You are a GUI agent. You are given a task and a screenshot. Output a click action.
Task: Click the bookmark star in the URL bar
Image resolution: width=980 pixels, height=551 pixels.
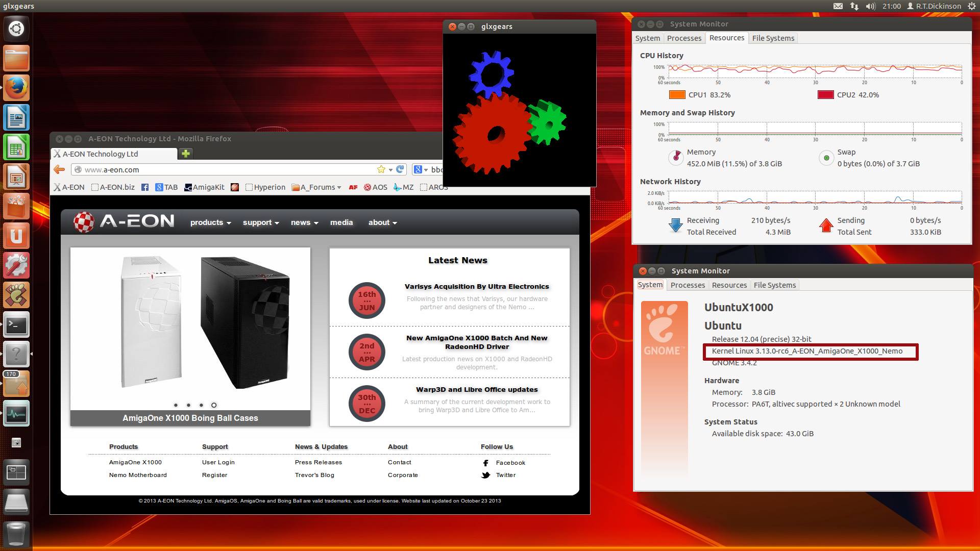click(x=381, y=169)
